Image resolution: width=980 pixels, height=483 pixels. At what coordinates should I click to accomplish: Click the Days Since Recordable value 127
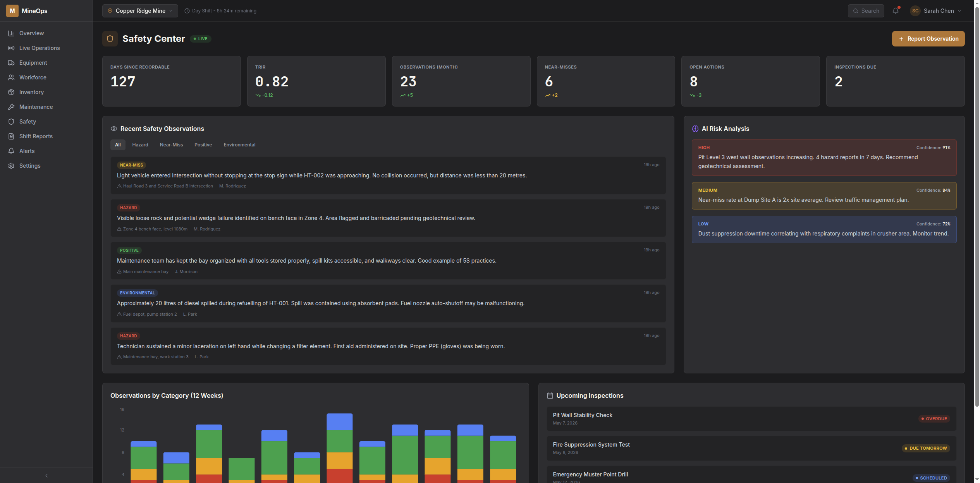(x=123, y=81)
